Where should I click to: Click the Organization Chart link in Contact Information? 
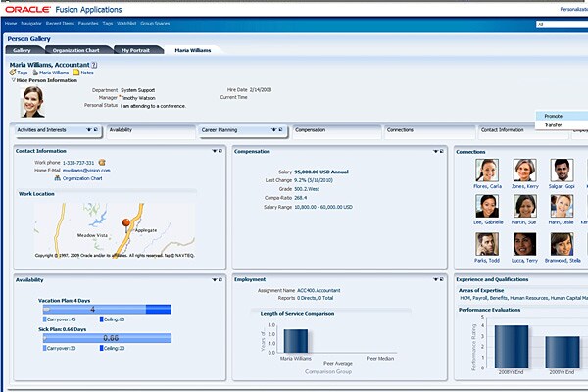coord(82,178)
